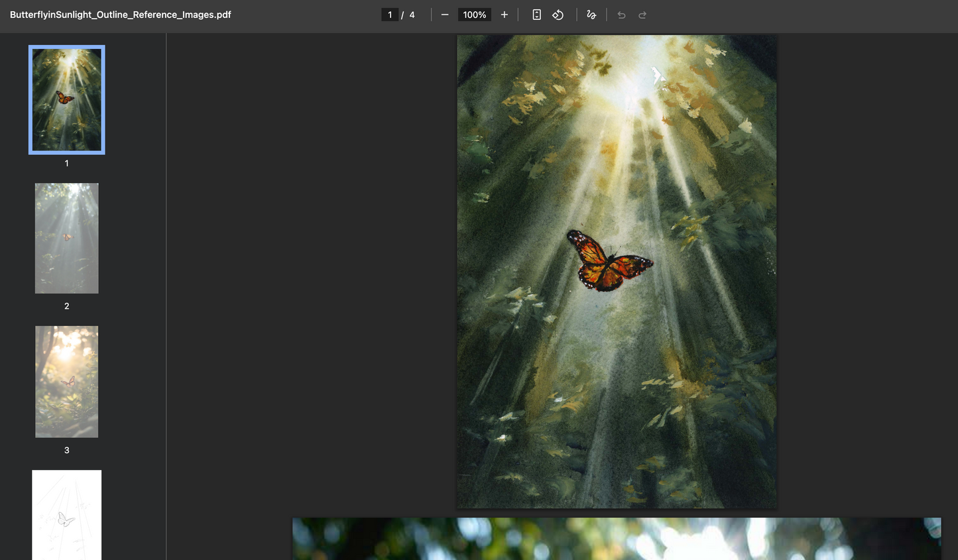This screenshot has width=958, height=560.
Task: Open page 2 thumbnail
Action: click(x=67, y=238)
